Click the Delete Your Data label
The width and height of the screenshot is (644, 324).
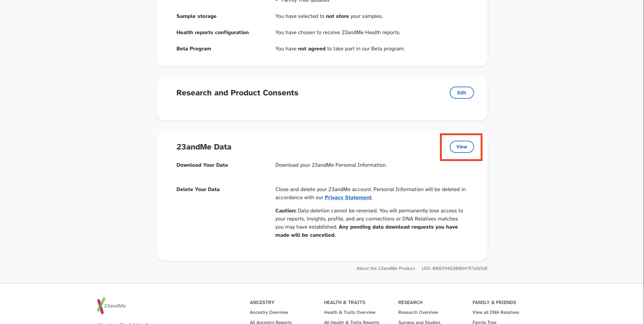click(x=198, y=189)
